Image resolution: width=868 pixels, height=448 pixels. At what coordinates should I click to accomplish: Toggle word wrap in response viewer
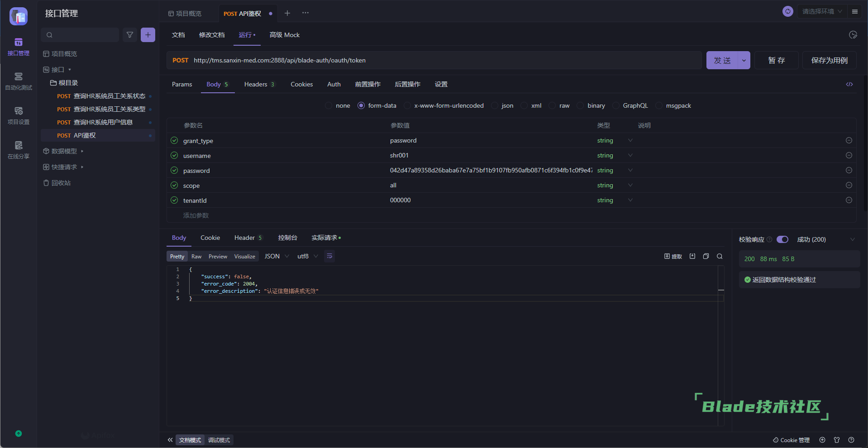(329, 256)
